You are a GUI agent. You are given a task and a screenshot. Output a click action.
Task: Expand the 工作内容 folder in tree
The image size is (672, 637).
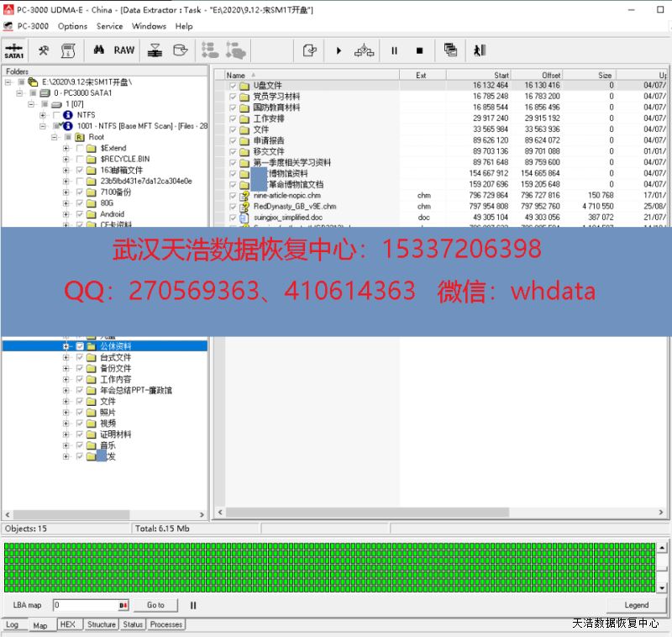[66, 380]
